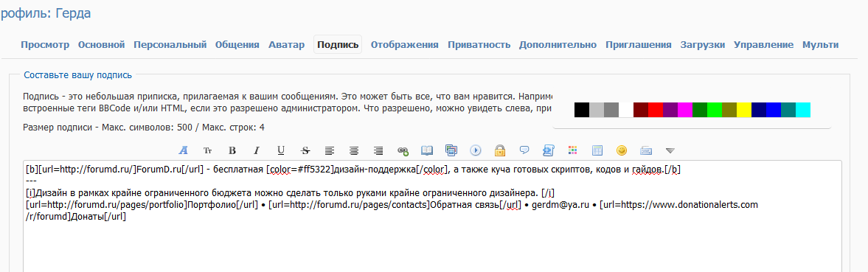The width and height of the screenshot is (868, 272).
Task: Expand additional toolbar options arrow
Action: (670, 150)
